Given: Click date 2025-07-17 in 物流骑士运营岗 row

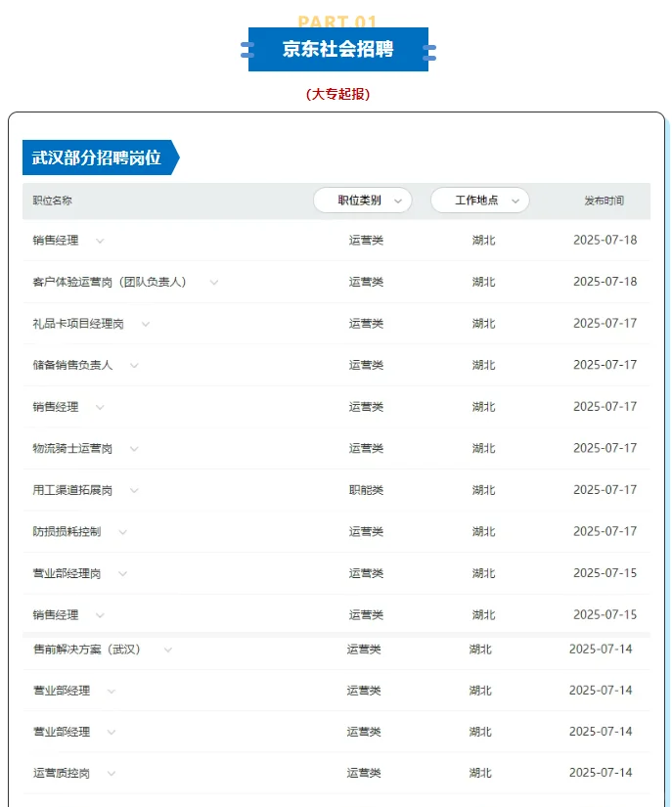Looking at the screenshot, I should point(605,448).
